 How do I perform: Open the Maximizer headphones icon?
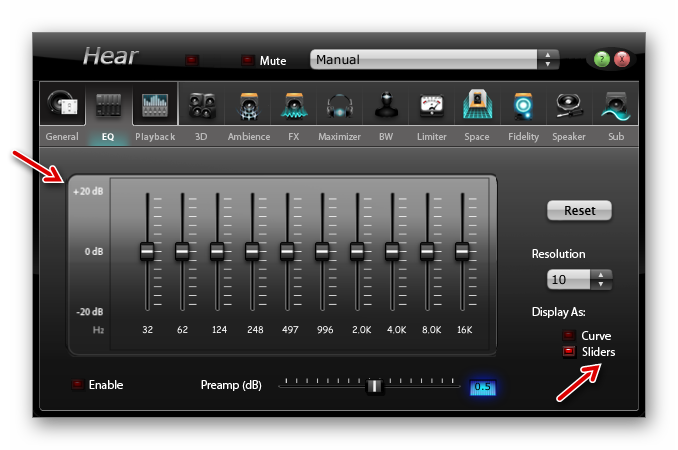pyautogui.click(x=340, y=106)
